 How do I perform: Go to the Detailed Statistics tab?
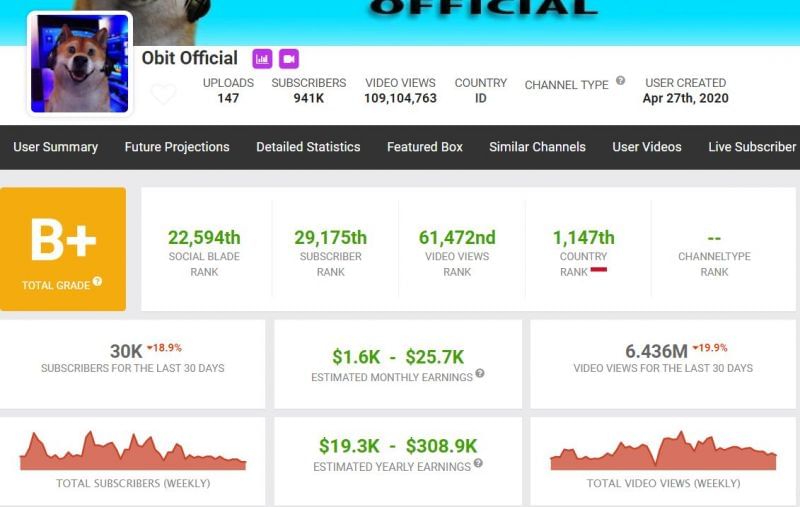(308, 147)
